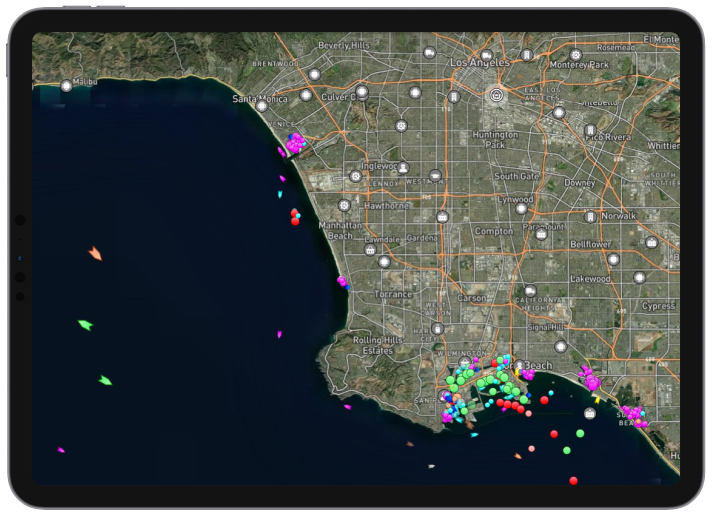The image size is (713, 517).
Task: Select the building icon left of Norwalk
Action: pyautogui.click(x=592, y=216)
